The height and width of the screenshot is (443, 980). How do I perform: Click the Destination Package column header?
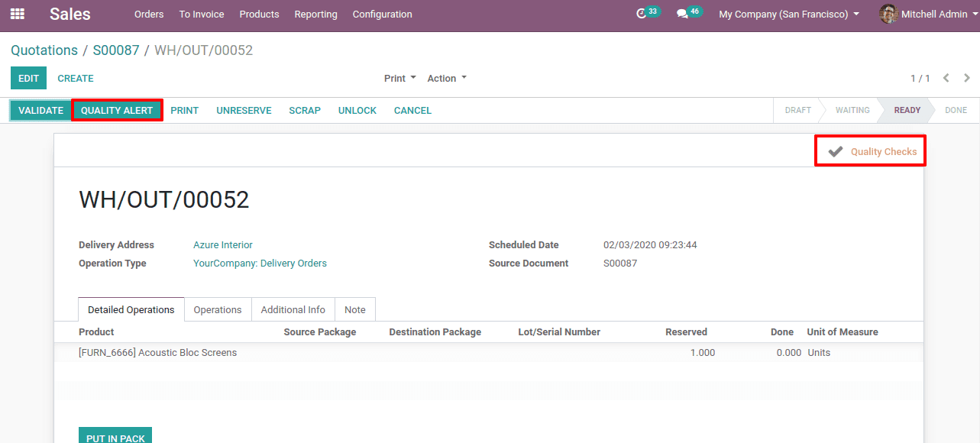pyautogui.click(x=435, y=332)
